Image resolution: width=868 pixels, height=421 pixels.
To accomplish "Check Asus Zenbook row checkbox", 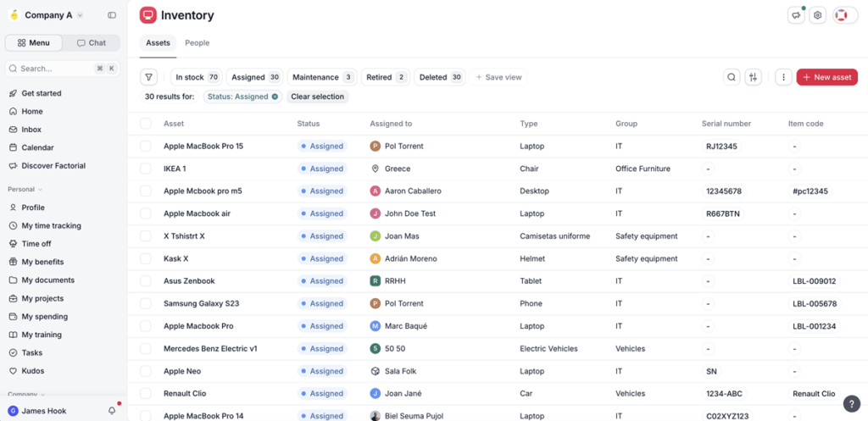I will coord(145,281).
